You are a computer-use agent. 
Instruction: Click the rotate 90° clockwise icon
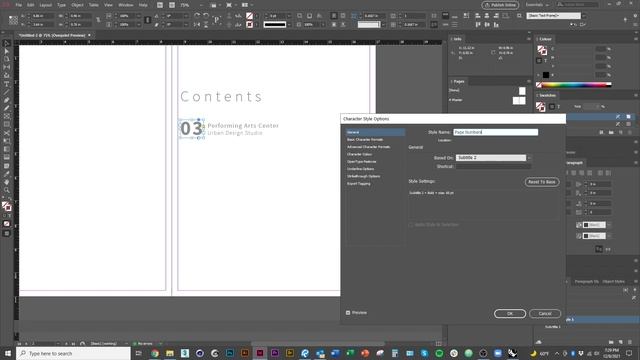197,16
